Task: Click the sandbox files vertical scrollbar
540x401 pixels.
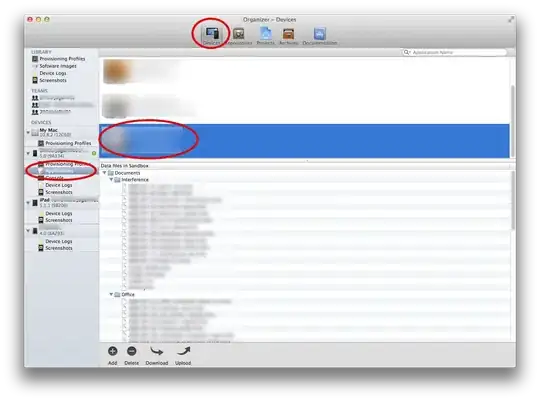Action: tap(513, 200)
